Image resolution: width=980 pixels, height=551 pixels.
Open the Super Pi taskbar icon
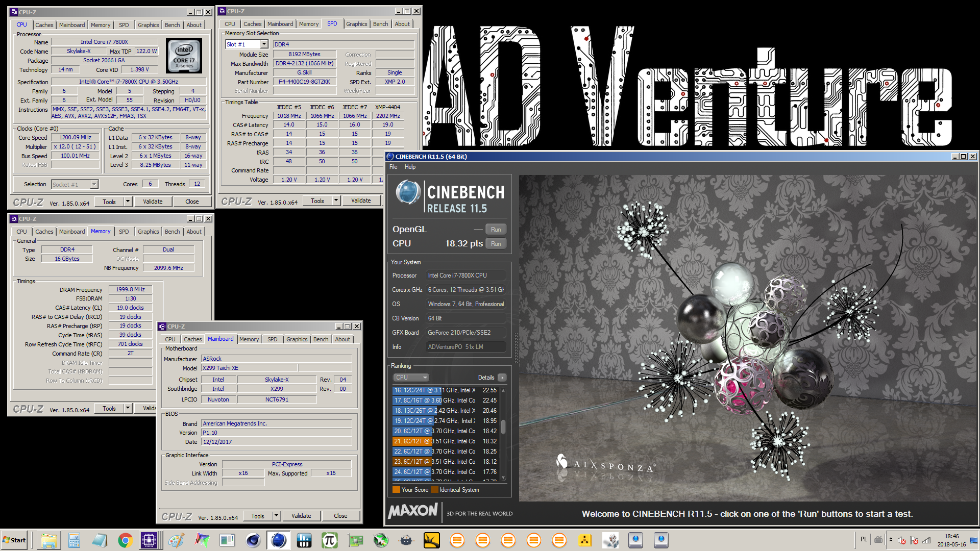(329, 540)
